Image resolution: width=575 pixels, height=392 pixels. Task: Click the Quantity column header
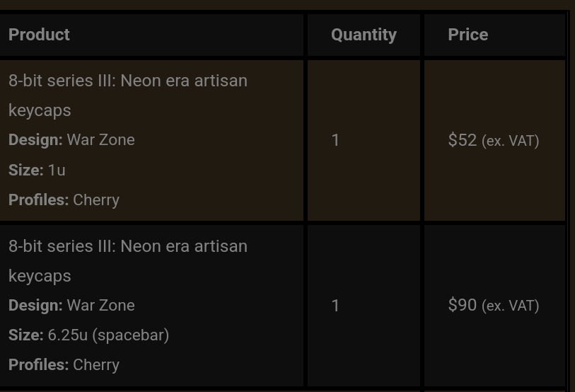pos(364,35)
